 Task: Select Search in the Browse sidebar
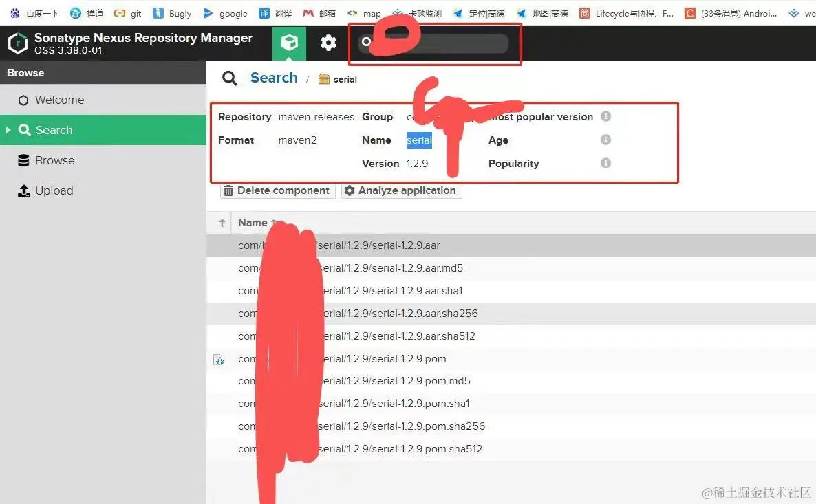coord(103,130)
